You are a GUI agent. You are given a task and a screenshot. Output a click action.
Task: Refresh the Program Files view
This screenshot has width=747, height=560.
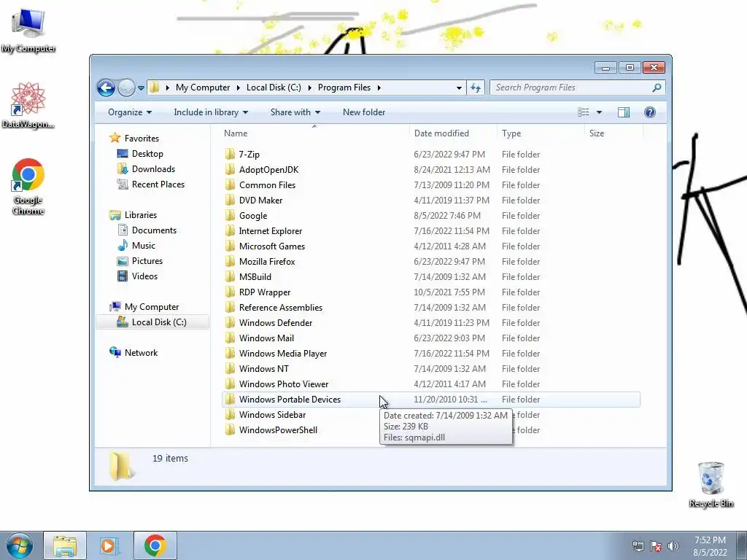click(476, 87)
